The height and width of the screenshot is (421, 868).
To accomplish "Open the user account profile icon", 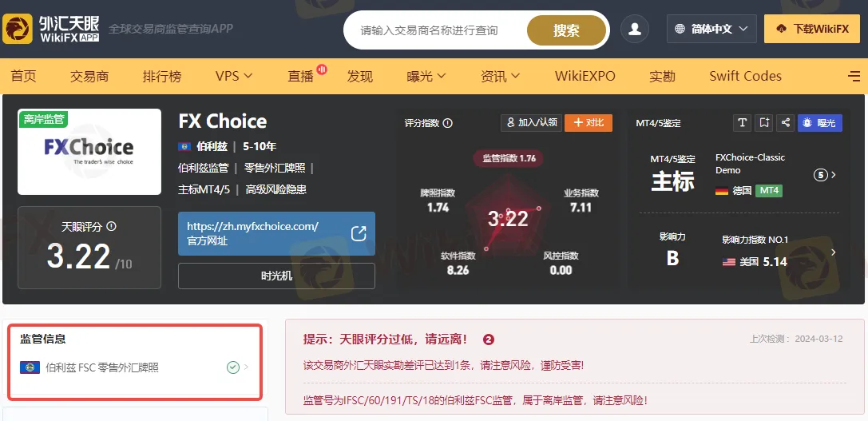I will (x=634, y=29).
